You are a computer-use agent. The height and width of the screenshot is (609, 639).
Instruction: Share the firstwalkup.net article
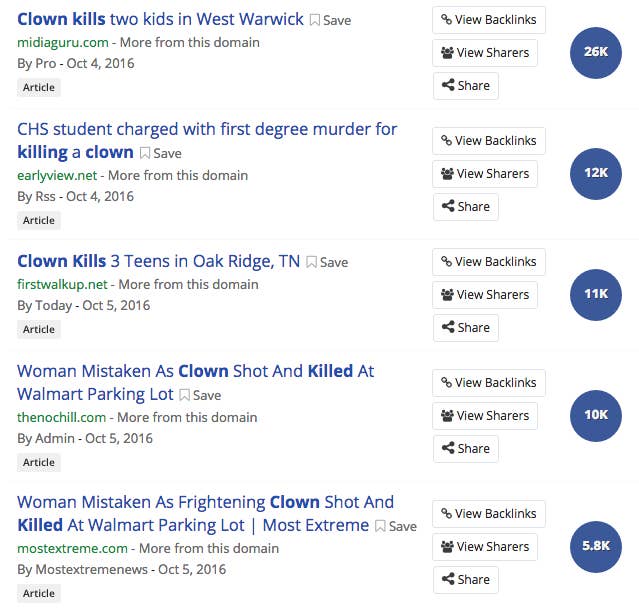coord(466,328)
